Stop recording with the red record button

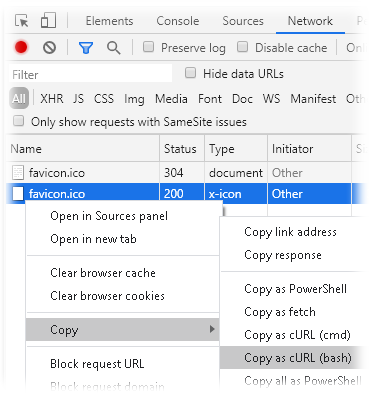pyautogui.click(x=21, y=47)
